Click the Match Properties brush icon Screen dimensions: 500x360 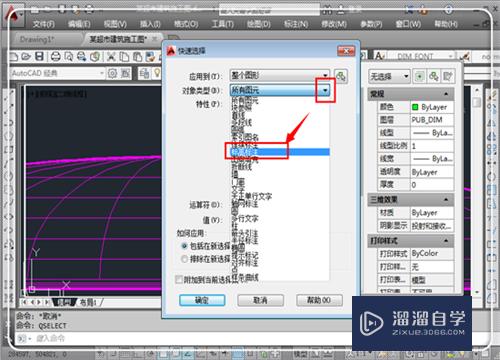click(x=150, y=57)
